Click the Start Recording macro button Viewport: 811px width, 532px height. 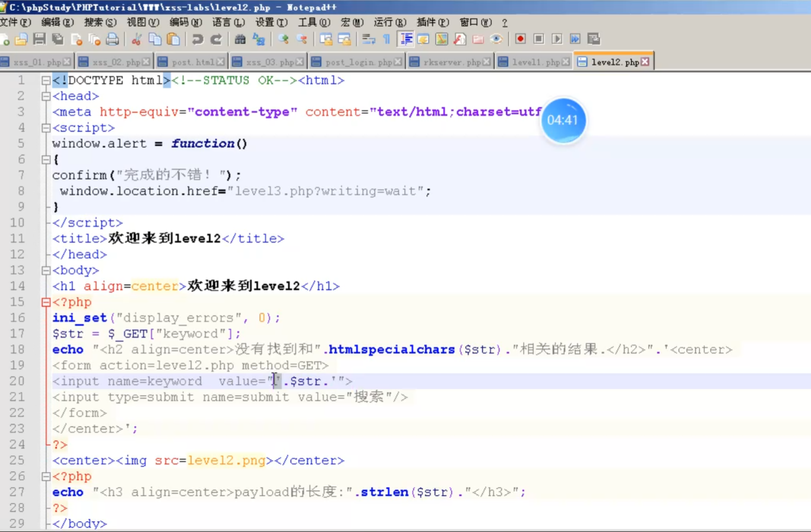(x=520, y=39)
